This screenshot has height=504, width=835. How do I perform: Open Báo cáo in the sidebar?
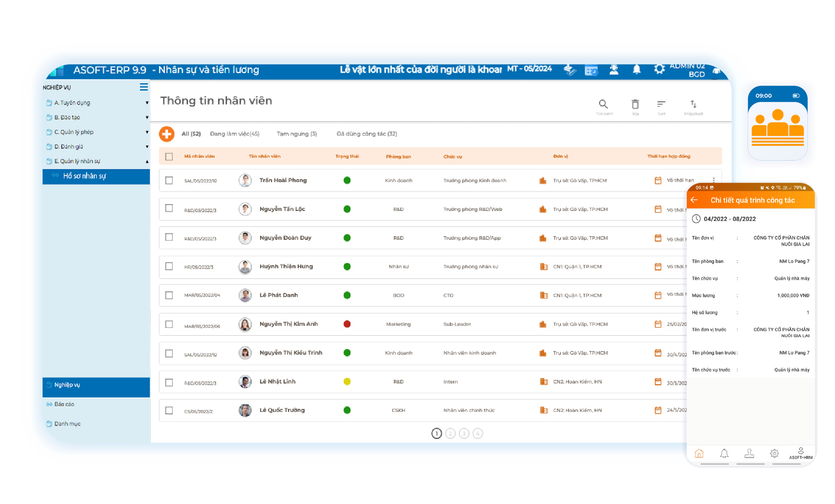point(64,404)
